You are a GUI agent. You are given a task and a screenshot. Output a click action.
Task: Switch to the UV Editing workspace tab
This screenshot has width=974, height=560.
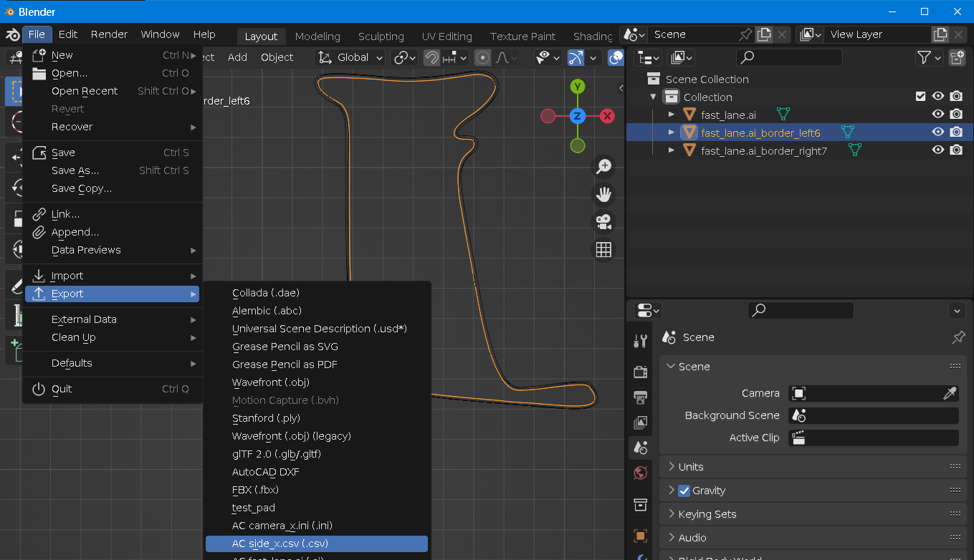447,36
